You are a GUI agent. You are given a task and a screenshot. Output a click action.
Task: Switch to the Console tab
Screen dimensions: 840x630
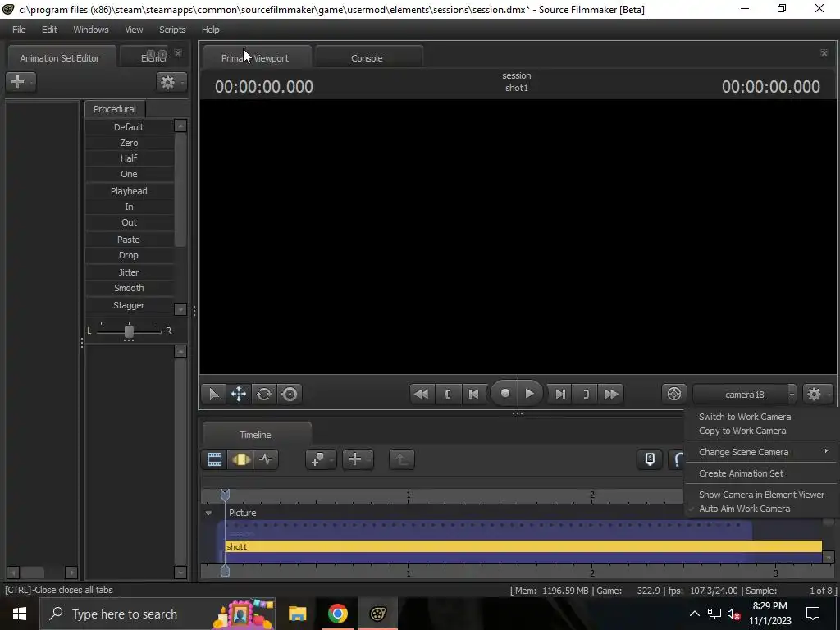pyautogui.click(x=368, y=58)
